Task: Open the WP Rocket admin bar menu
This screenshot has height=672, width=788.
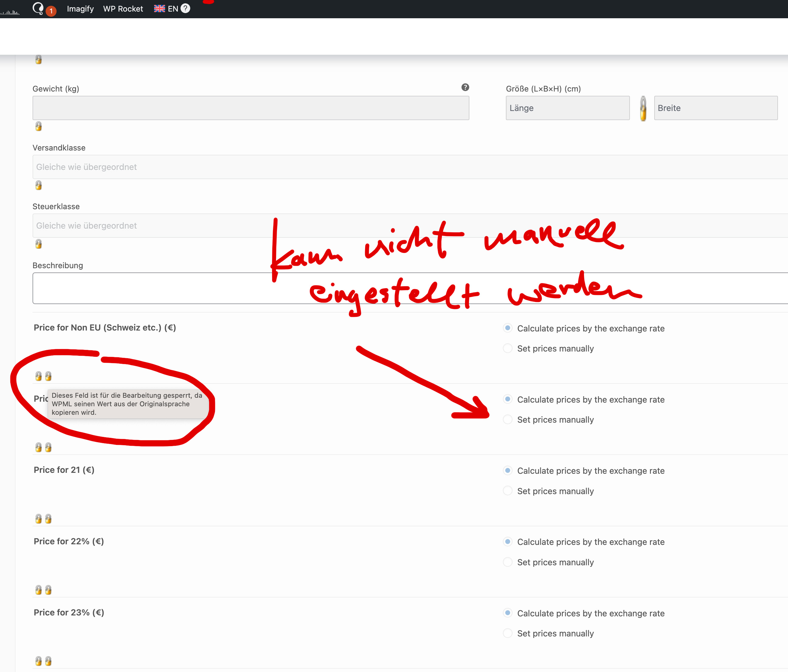Action: 123,9
